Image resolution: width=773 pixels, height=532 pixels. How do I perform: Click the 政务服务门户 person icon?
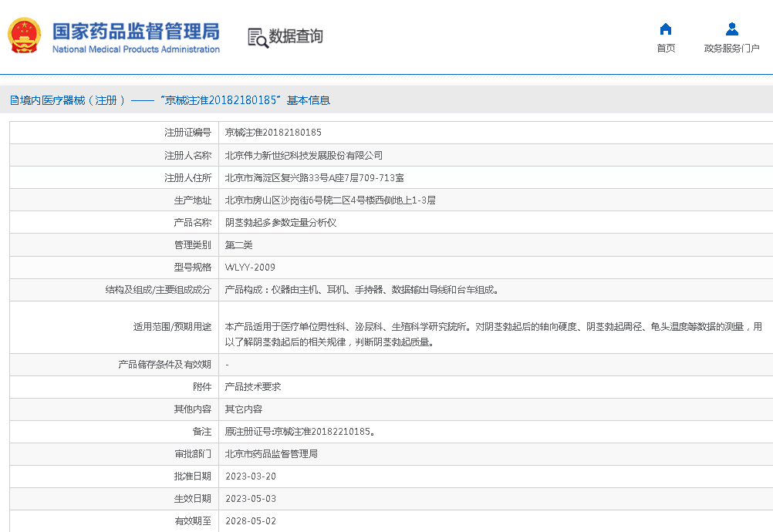click(x=731, y=29)
